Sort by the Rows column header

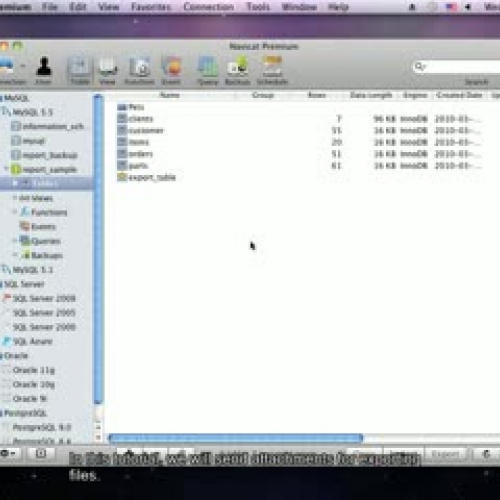tap(316, 95)
